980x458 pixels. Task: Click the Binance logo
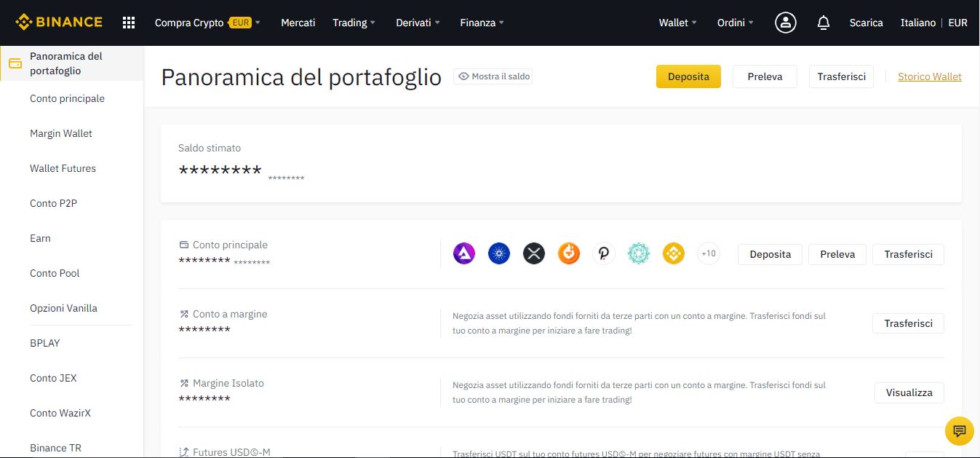click(x=59, y=23)
